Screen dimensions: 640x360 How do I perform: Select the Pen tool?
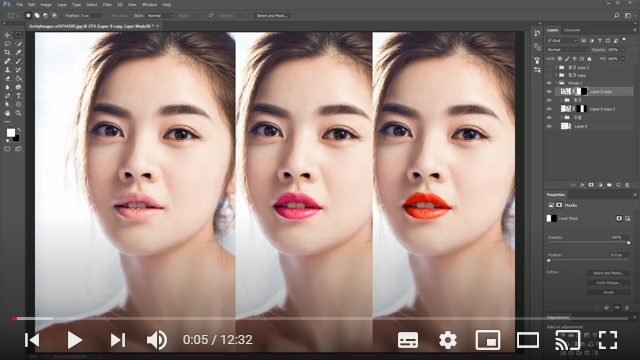(x=7, y=96)
